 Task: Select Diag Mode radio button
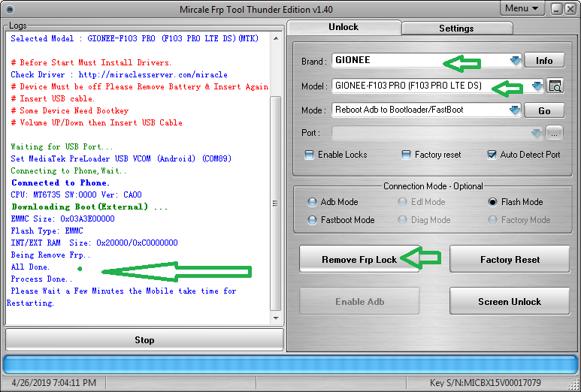402,220
